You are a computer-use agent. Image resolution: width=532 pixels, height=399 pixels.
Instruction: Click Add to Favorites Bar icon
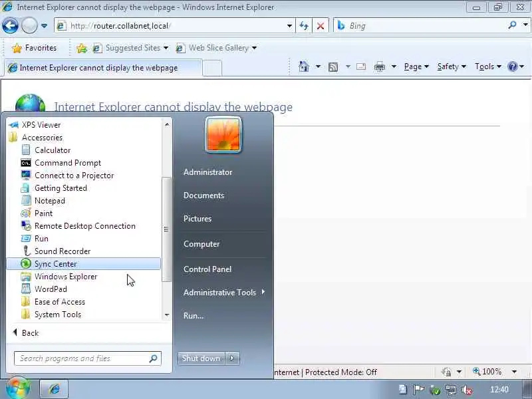coord(81,48)
